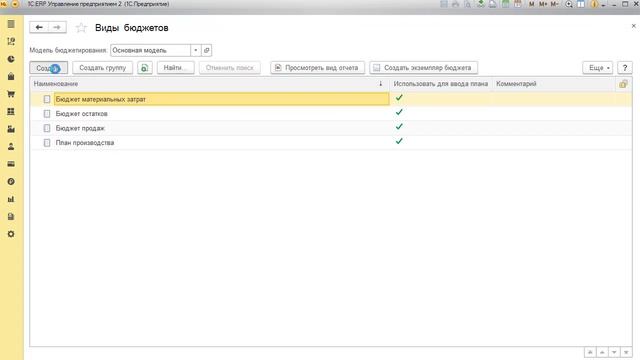The width and height of the screenshot is (640, 360).
Task: Click the M memory button
Action: pos(531,4)
